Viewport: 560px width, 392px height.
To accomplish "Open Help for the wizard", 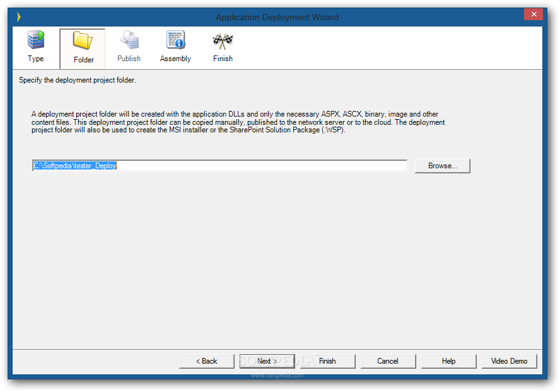I will point(448,361).
